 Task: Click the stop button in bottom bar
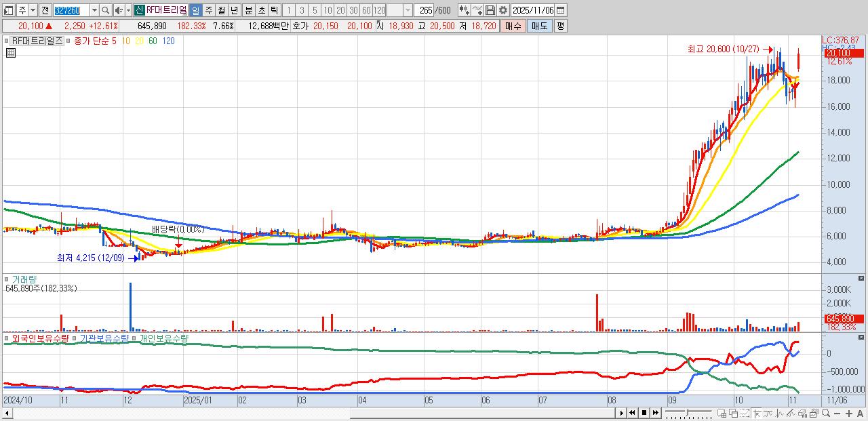tap(644, 413)
